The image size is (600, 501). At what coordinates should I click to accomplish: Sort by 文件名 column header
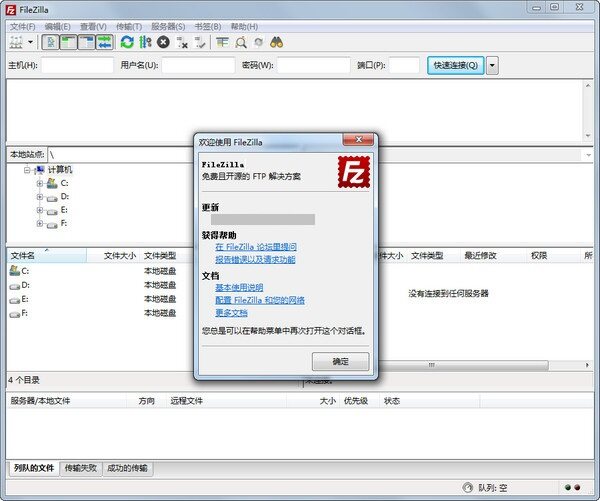tap(47, 255)
